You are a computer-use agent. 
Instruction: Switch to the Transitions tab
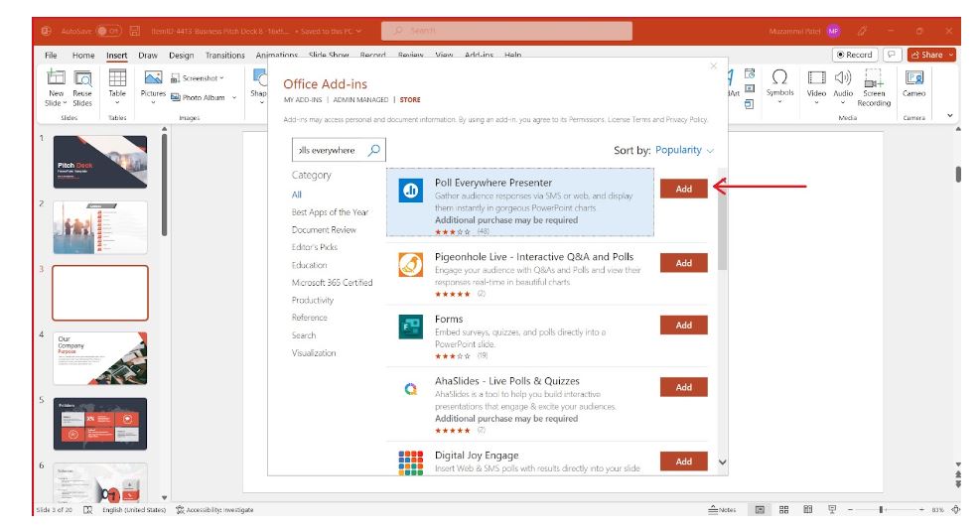(x=225, y=55)
